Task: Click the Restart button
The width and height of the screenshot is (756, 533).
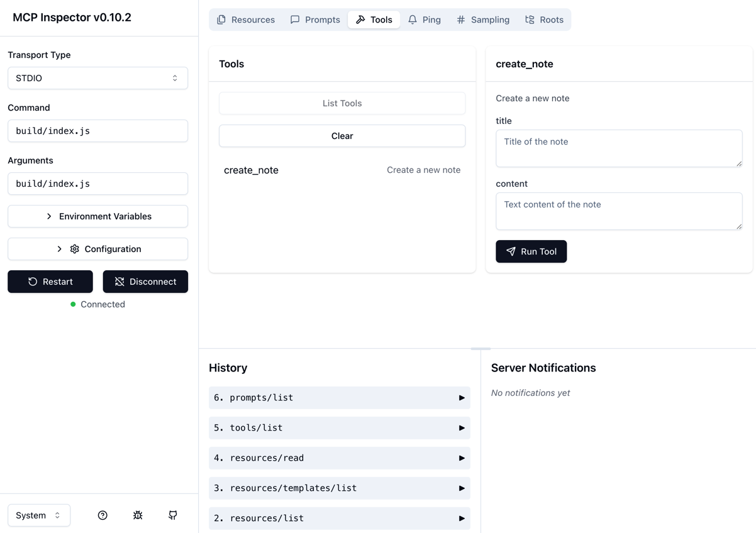Action: click(50, 282)
